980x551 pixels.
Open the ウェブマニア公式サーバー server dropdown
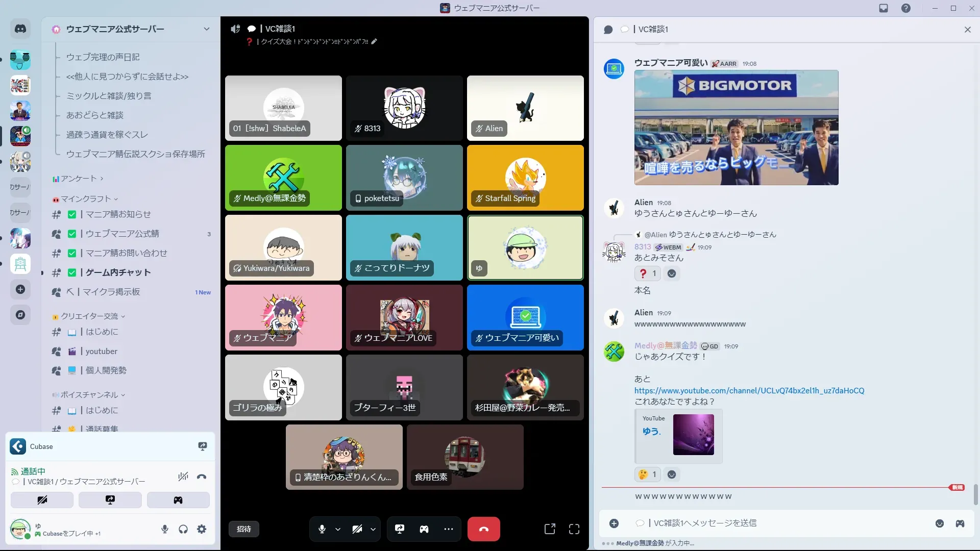click(206, 29)
